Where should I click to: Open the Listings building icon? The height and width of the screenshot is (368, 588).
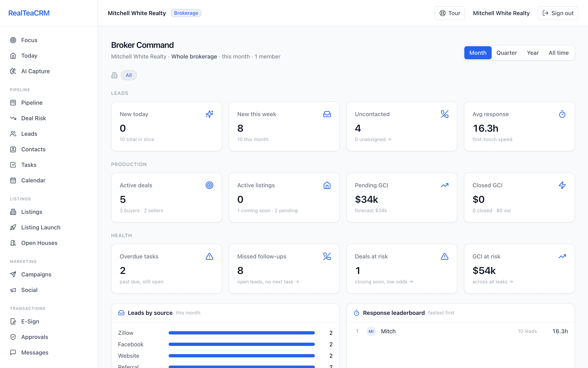tap(13, 212)
